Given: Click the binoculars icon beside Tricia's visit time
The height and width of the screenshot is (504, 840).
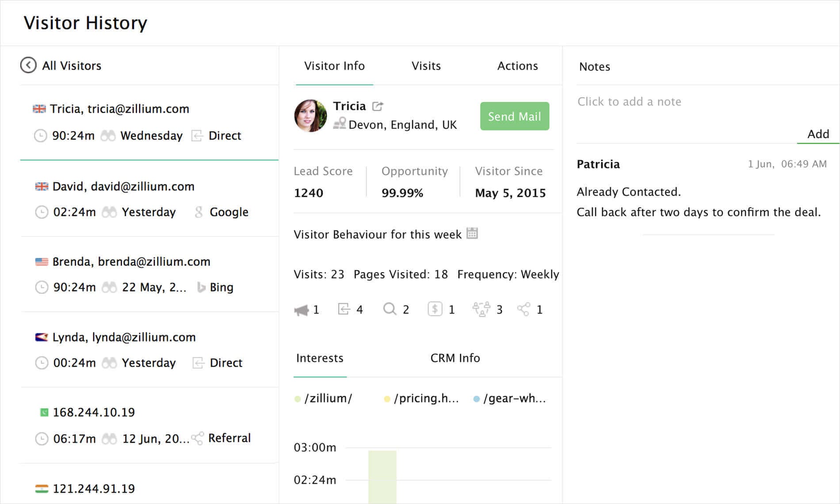Looking at the screenshot, I should (x=108, y=136).
